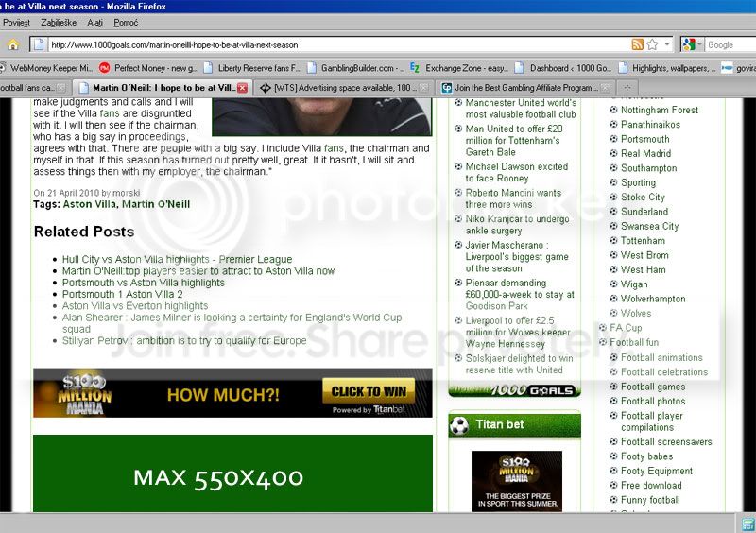The image size is (756, 533).
Task: Open the Liberty Reserve fans bookmark
Action: [x=251, y=68]
